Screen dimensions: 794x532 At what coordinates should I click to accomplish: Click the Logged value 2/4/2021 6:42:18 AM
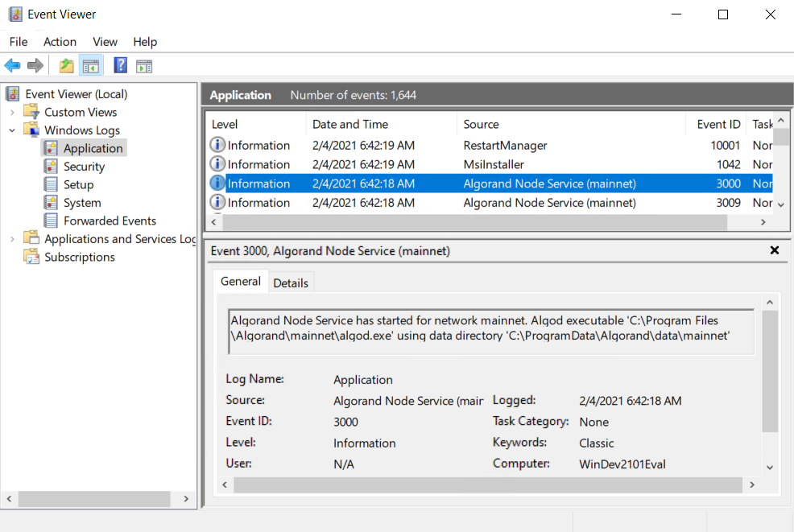(630, 401)
